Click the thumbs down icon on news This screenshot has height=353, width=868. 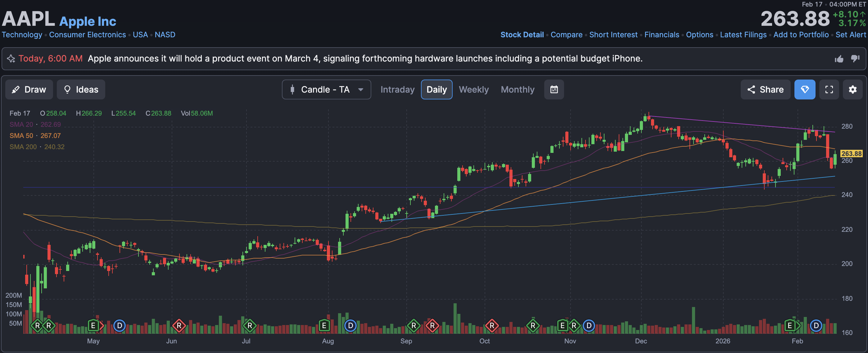click(855, 59)
